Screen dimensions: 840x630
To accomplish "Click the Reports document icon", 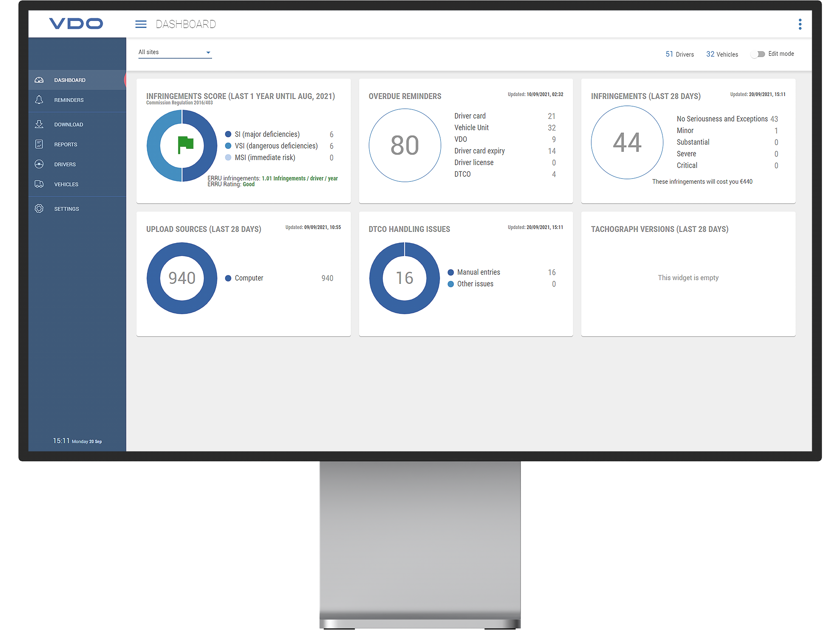I will (x=39, y=144).
